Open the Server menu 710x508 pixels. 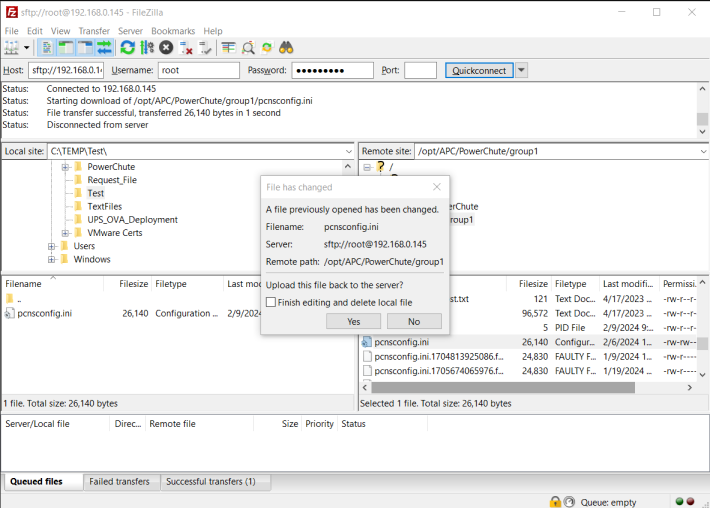130,31
